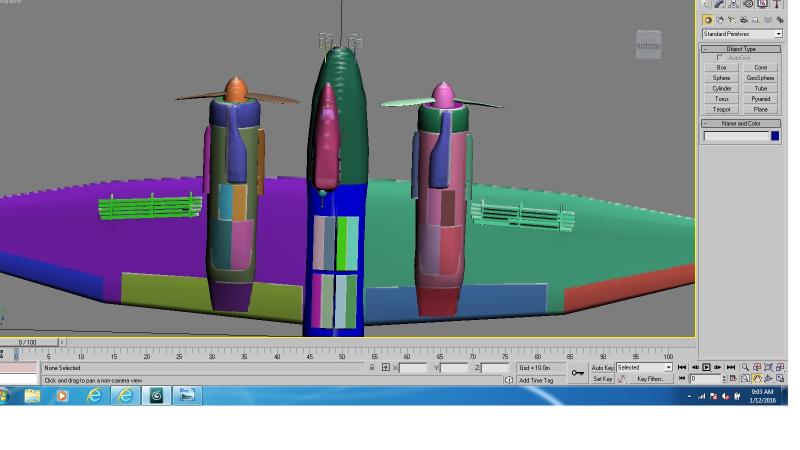Image resolution: width=800 pixels, height=450 pixels.
Task: Click the time slider showing 0 / 100
Action: coord(28,342)
